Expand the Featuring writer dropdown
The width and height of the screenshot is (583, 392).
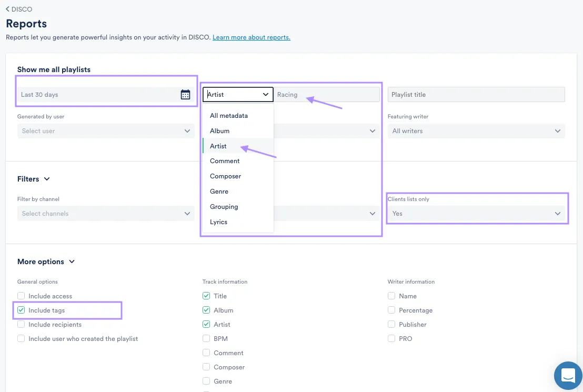click(476, 131)
